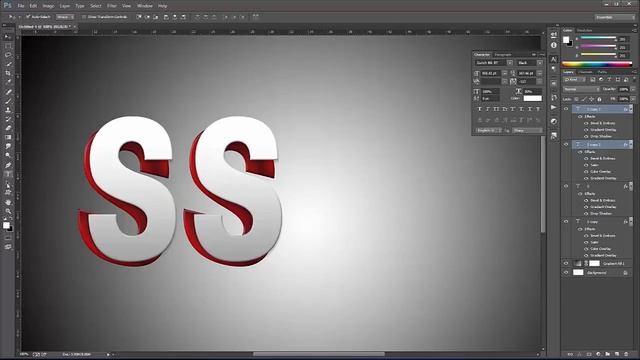This screenshot has width=640, height=360.
Task: Click the Lock all icon in Layers panel
Action: click(599, 99)
